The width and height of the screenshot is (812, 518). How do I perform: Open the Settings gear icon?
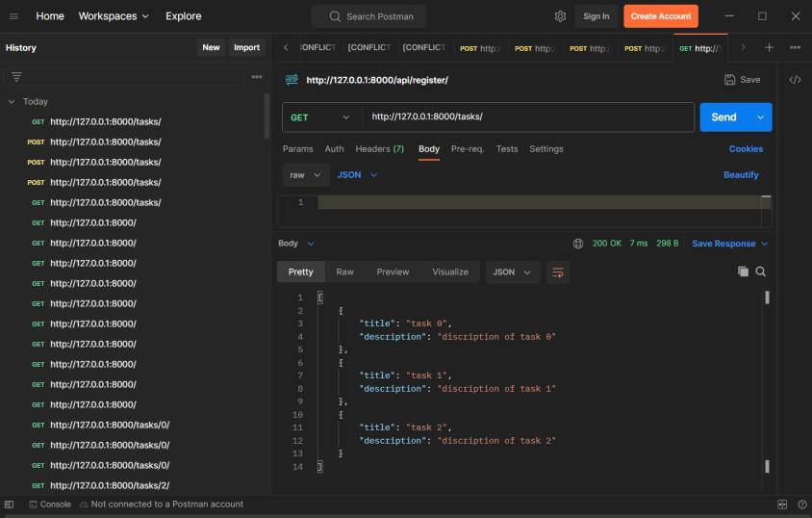point(560,16)
